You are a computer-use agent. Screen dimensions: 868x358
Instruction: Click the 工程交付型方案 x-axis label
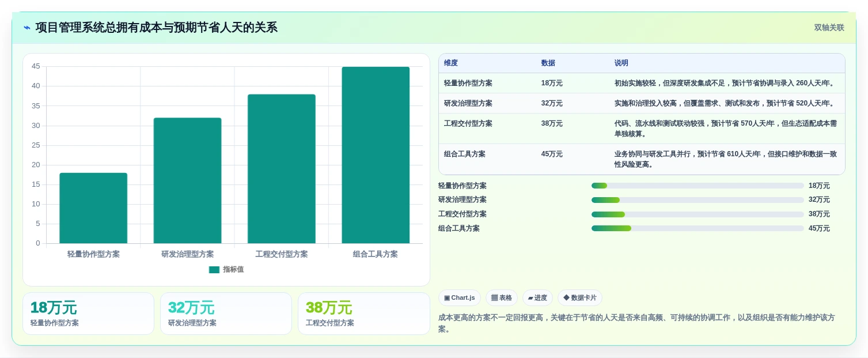[282, 254]
